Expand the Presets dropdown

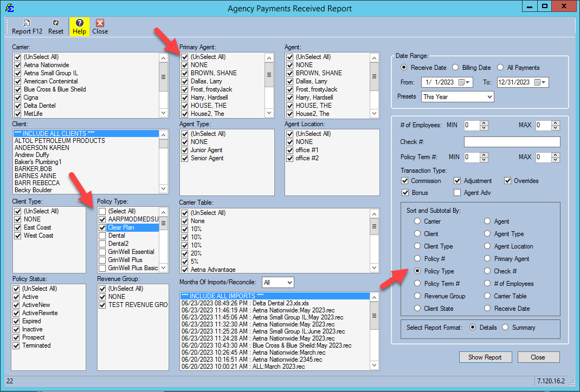(x=489, y=97)
